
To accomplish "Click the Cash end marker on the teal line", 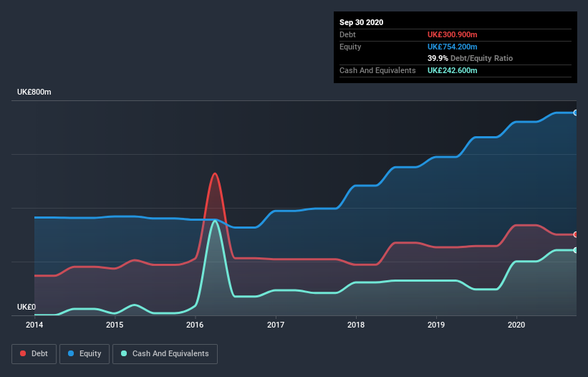I will [576, 250].
